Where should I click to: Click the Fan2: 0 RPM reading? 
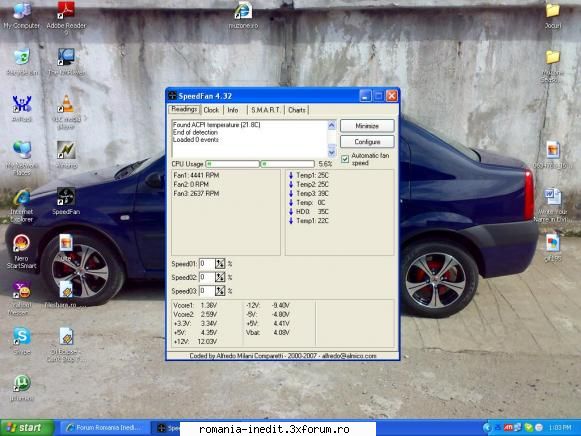191,184
